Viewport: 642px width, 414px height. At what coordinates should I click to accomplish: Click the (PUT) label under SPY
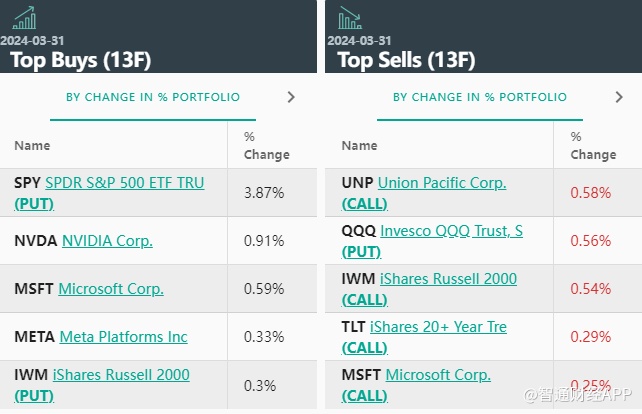click(34, 203)
